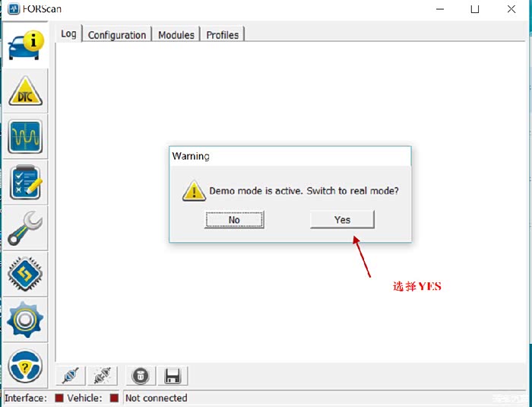532x407 pixels.
Task: Select the Profiles tab
Action: 222,35
